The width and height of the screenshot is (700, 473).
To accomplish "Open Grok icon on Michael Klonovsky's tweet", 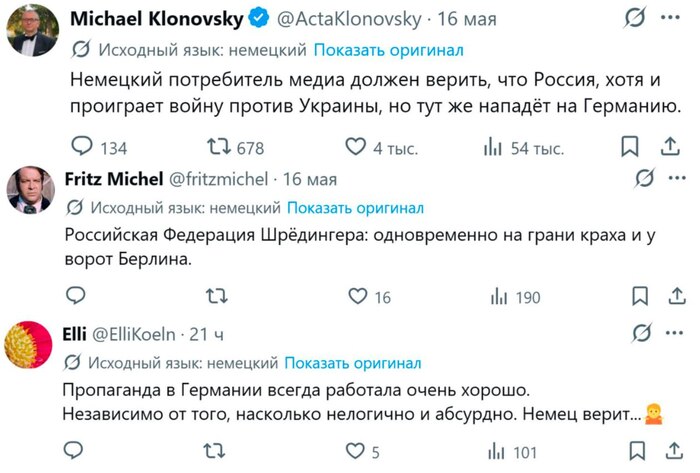I will tap(635, 18).
